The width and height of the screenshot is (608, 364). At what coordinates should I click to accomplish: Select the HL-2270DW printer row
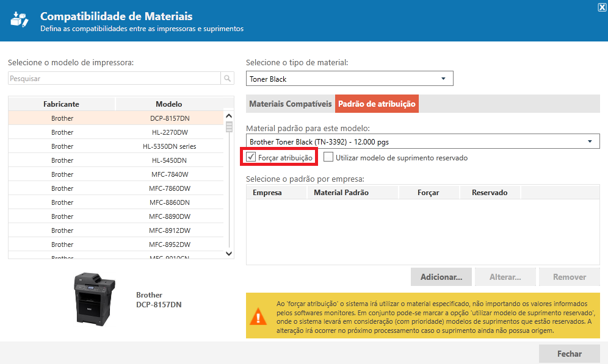click(116, 132)
